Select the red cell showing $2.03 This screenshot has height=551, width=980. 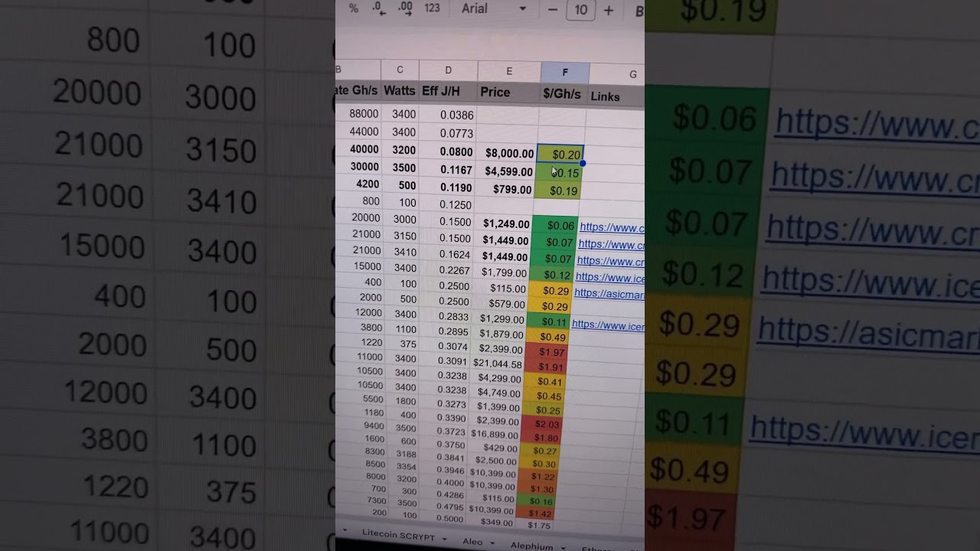542,424
